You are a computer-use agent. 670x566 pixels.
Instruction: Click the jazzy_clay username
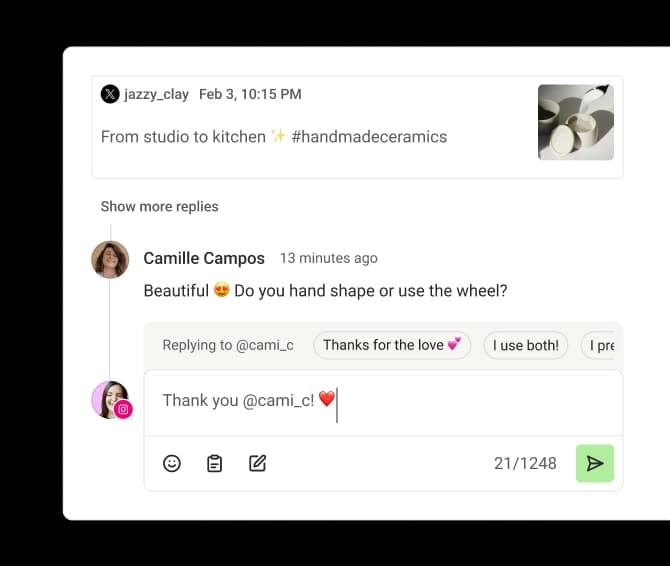coord(156,94)
